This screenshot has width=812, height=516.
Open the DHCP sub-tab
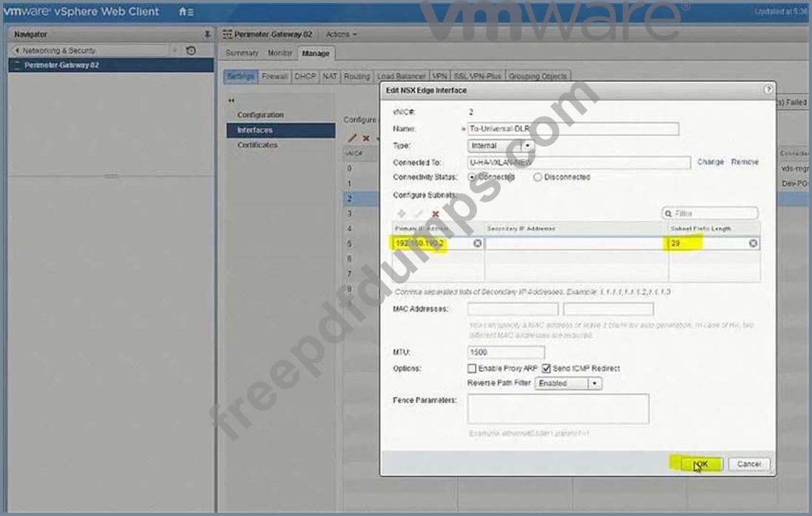(x=305, y=76)
